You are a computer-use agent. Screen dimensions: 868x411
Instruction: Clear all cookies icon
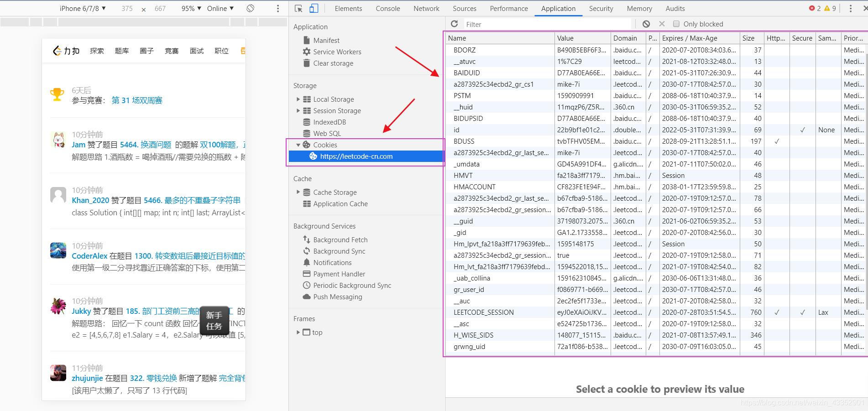[x=646, y=24]
